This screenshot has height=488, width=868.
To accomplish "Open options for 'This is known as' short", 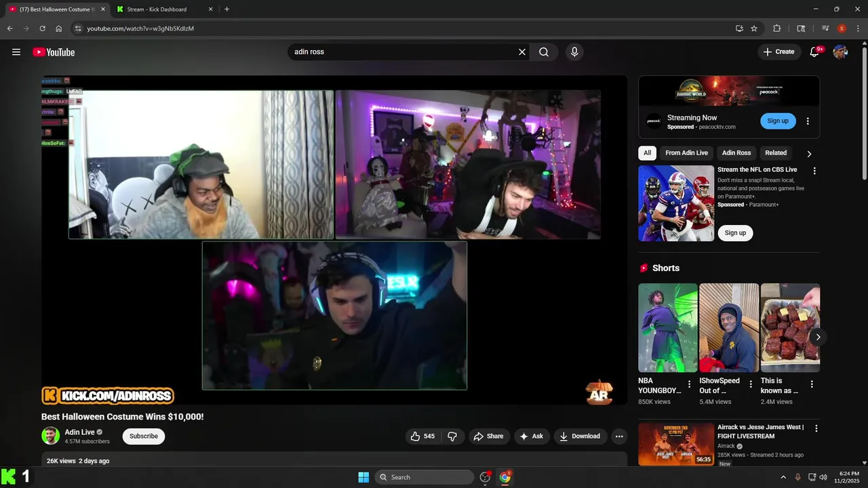I will [812, 384].
